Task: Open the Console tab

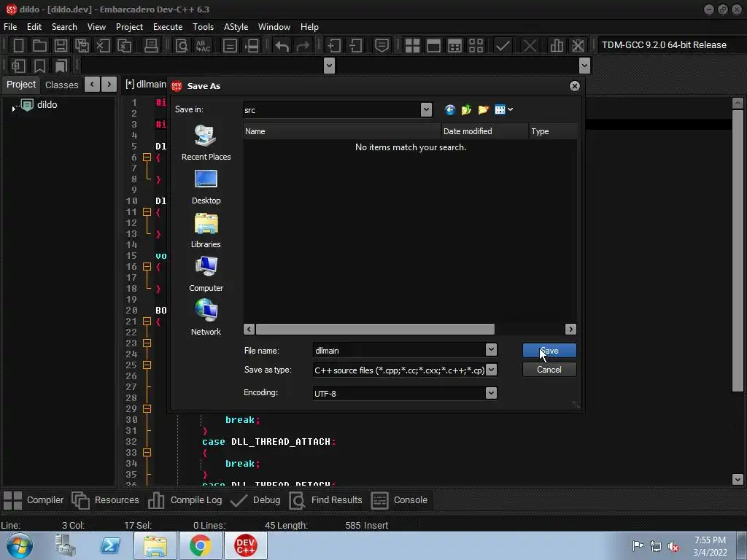Action: (x=399, y=500)
